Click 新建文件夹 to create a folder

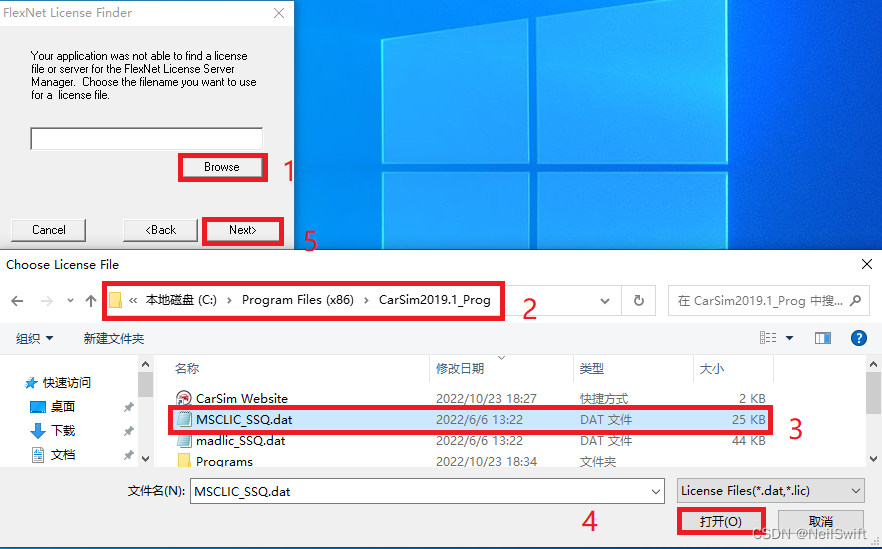point(114,338)
